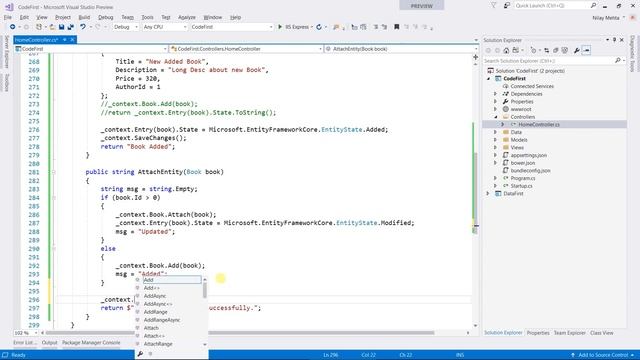The width and height of the screenshot is (640, 360).
Task: Open Properties wrench icon in Solution Explorer toolbar
Action: coord(577,50)
